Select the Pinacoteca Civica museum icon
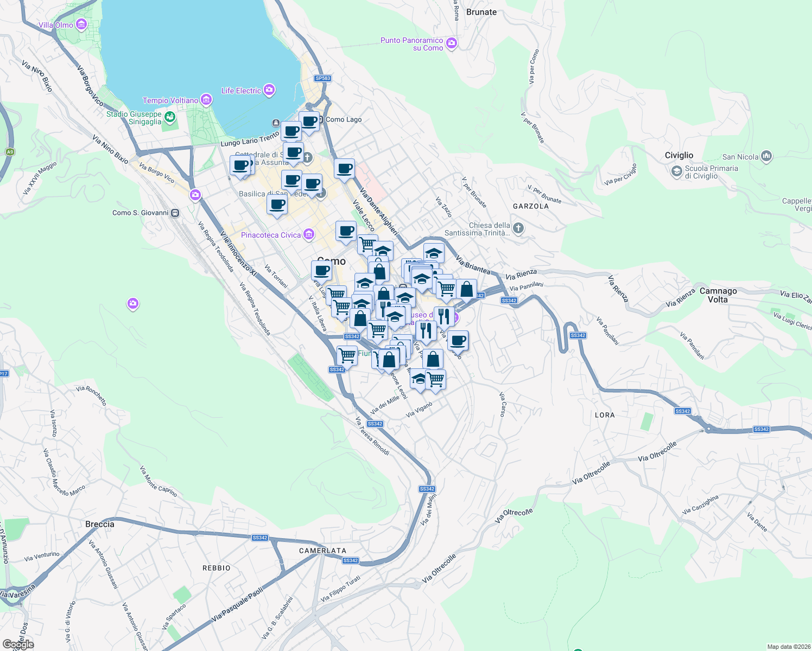This screenshot has height=651, width=812. click(308, 234)
